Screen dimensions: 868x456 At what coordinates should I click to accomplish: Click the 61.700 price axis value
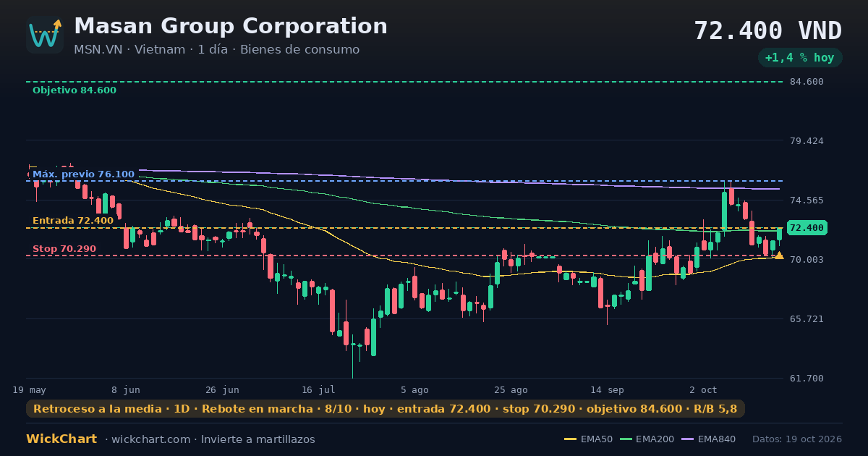(x=807, y=378)
